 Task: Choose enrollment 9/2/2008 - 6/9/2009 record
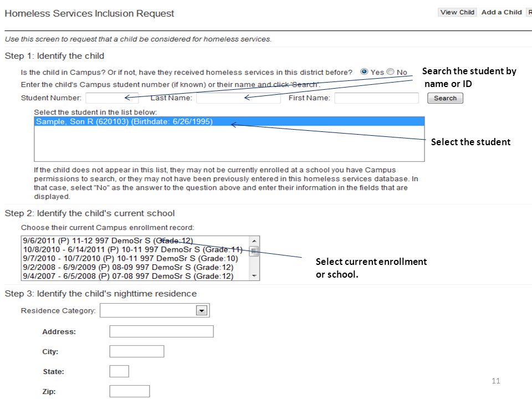tap(135, 267)
